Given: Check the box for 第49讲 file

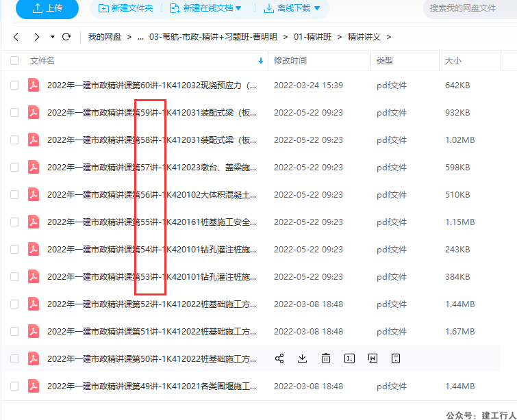Looking at the screenshot, I should [x=14, y=386].
